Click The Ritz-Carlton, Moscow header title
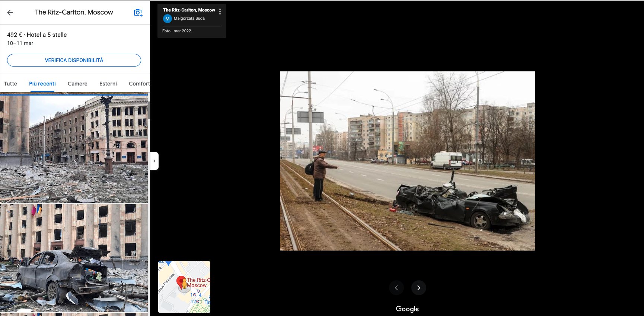Viewport: 644px width, 316px height. (74, 12)
